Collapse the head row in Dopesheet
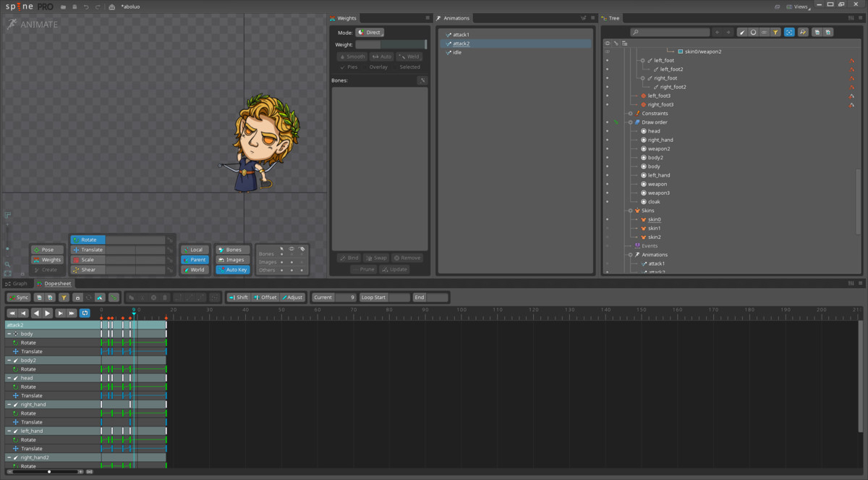Screen dimensions: 868x480 [9, 378]
